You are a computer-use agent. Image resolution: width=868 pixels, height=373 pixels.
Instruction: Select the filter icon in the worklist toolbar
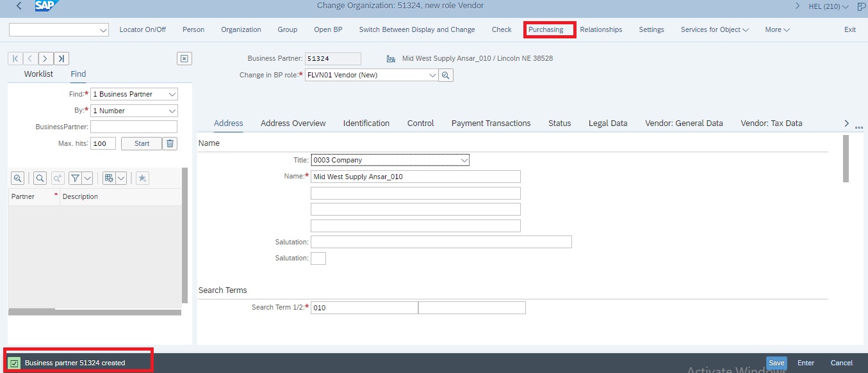(x=76, y=178)
